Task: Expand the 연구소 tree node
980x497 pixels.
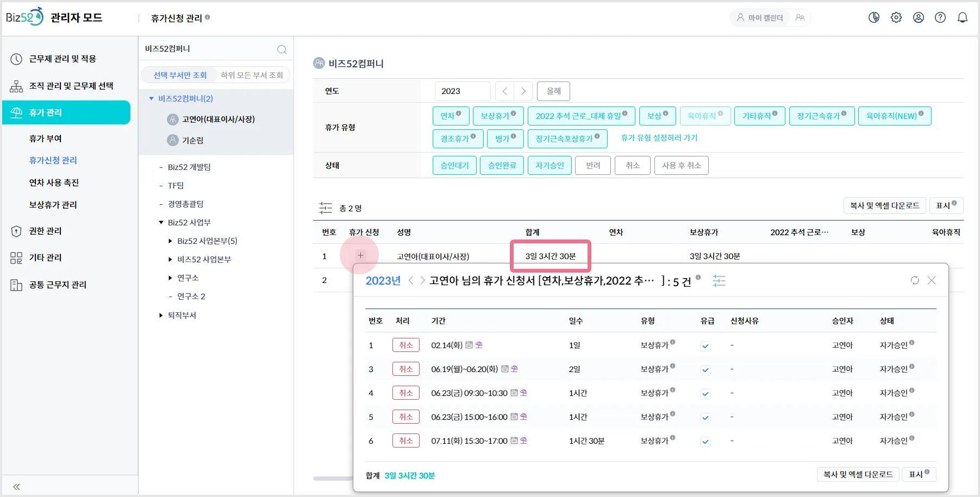Action: tap(170, 278)
